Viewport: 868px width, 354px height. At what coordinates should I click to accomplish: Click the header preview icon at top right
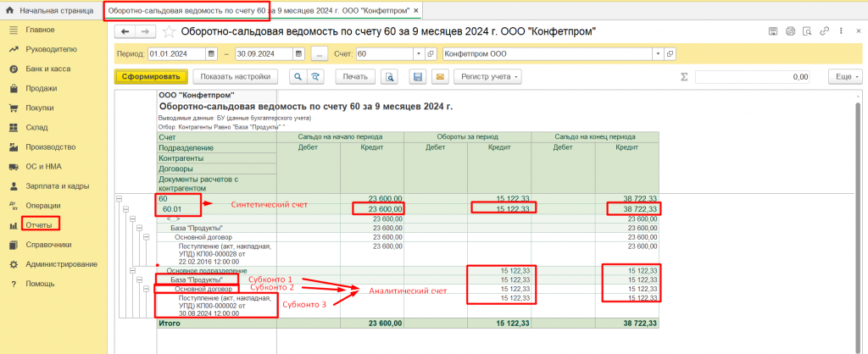pyautogui.click(x=807, y=31)
